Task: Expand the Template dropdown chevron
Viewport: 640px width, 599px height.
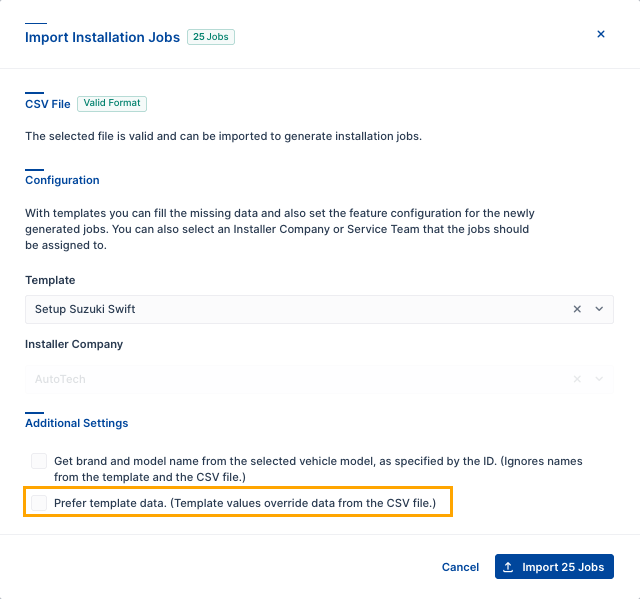Action: click(599, 310)
